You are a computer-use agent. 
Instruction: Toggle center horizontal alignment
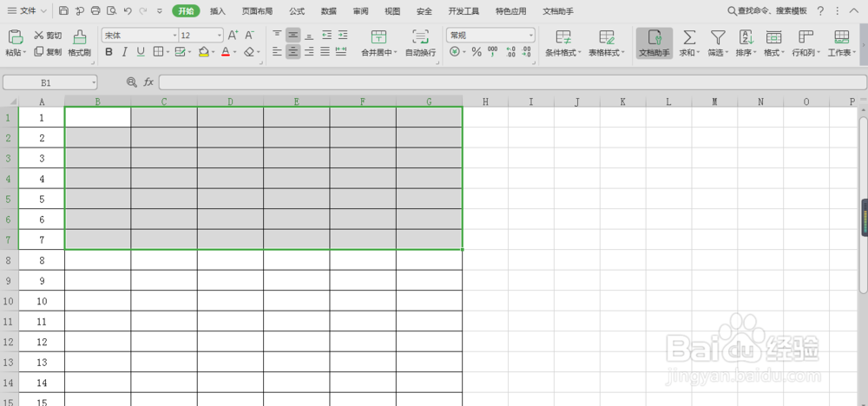[x=293, y=52]
